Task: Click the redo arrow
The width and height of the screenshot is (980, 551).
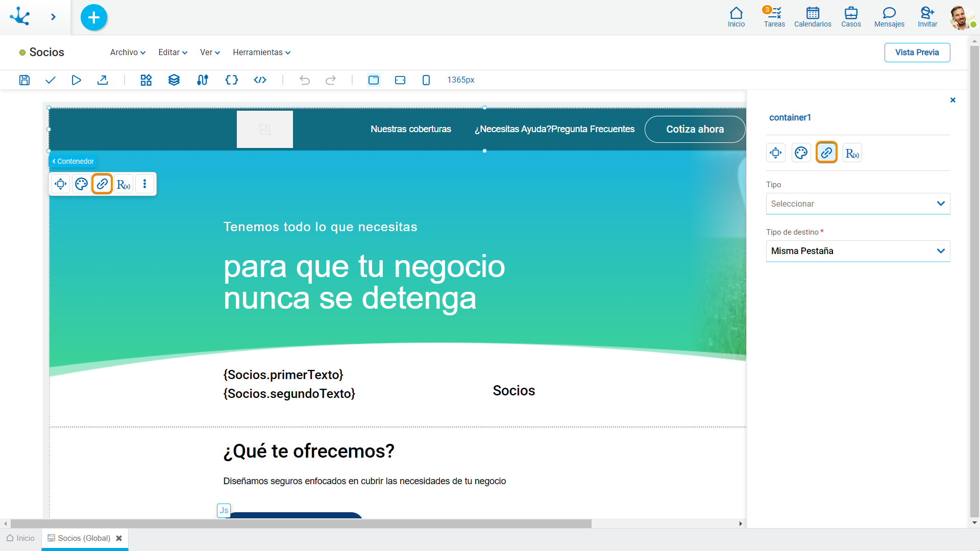Action: point(331,80)
